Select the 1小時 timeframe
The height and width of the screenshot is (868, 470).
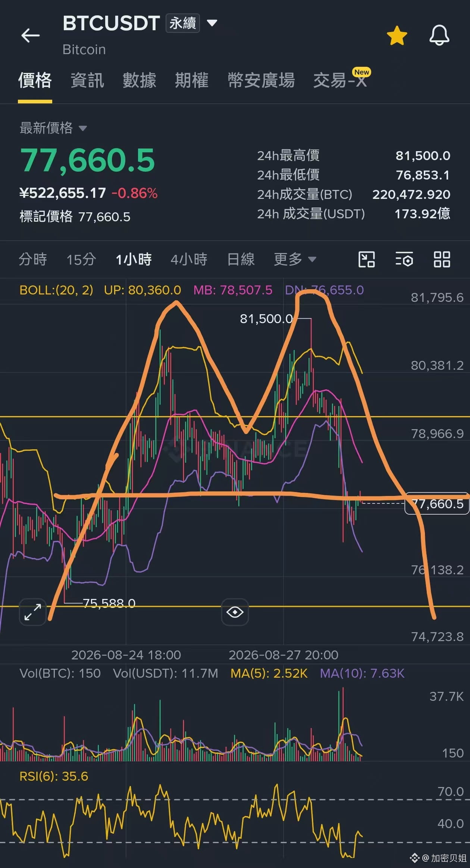(134, 259)
